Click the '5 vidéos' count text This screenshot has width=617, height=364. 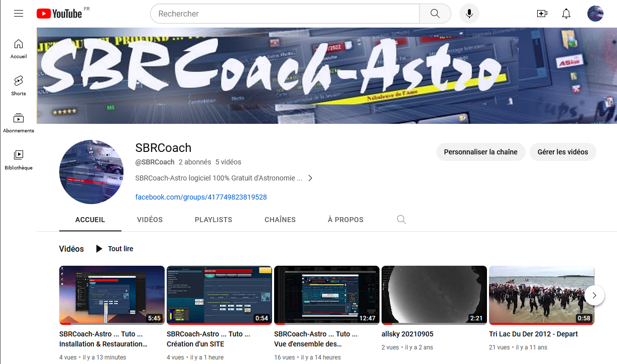click(228, 162)
